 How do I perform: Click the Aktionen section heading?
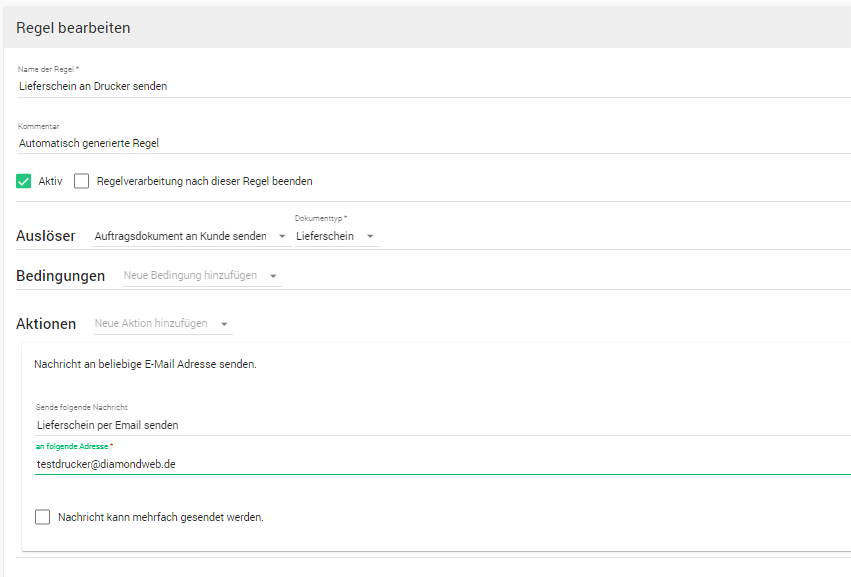46,324
